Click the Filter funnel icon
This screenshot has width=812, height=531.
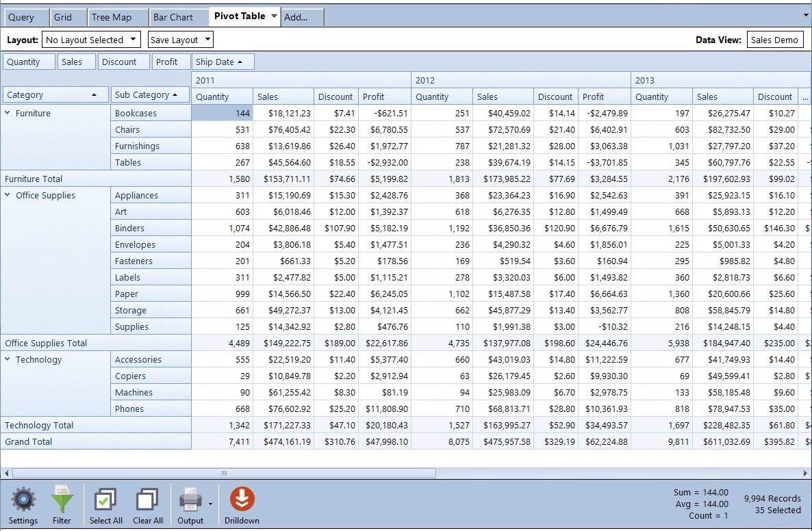click(x=62, y=500)
